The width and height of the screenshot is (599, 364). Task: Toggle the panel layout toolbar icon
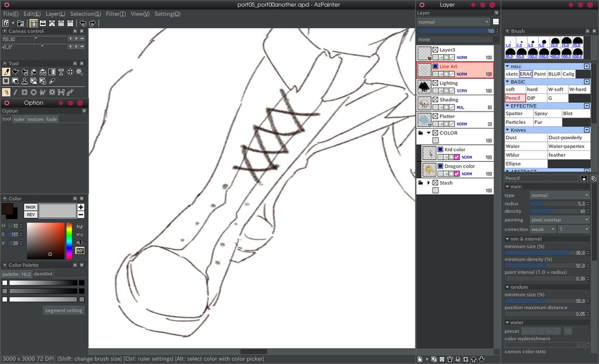pyautogui.click(x=33, y=23)
